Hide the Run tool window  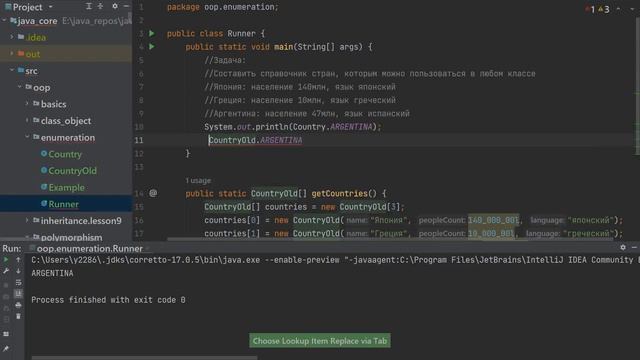pos(634,247)
